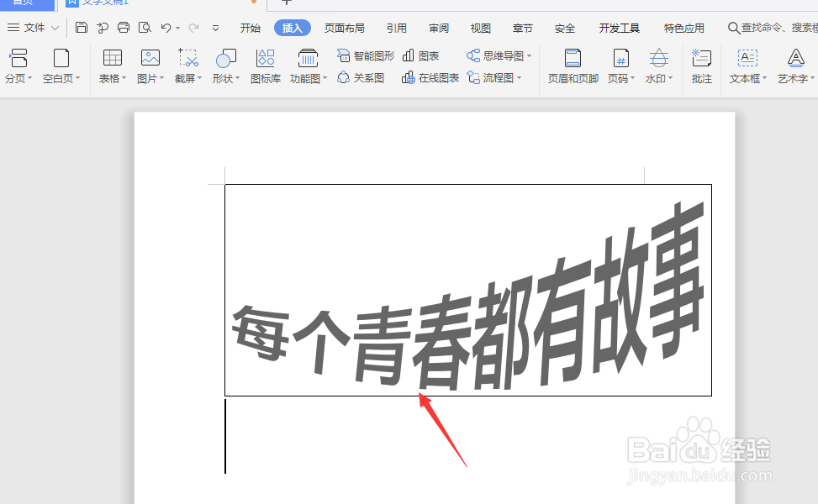Click the command search box
Screen dimensions: 818x504
[x=773, y=28]
